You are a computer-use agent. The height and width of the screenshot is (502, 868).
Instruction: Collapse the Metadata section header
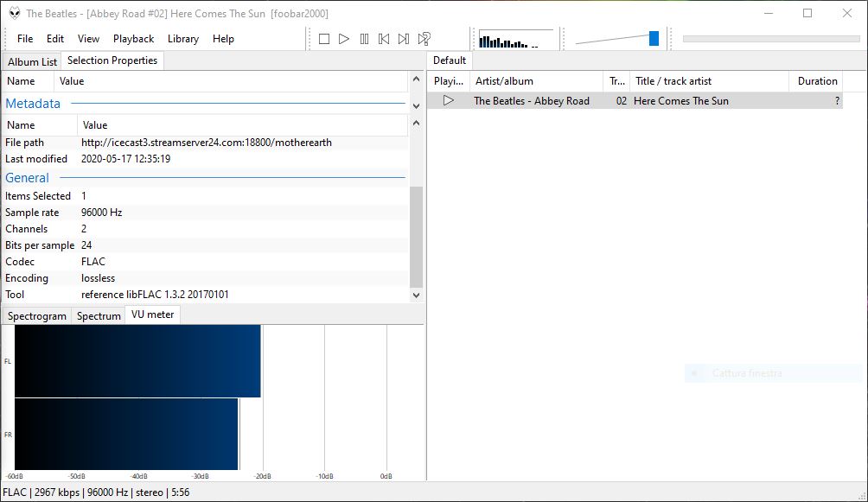point(205,104)
